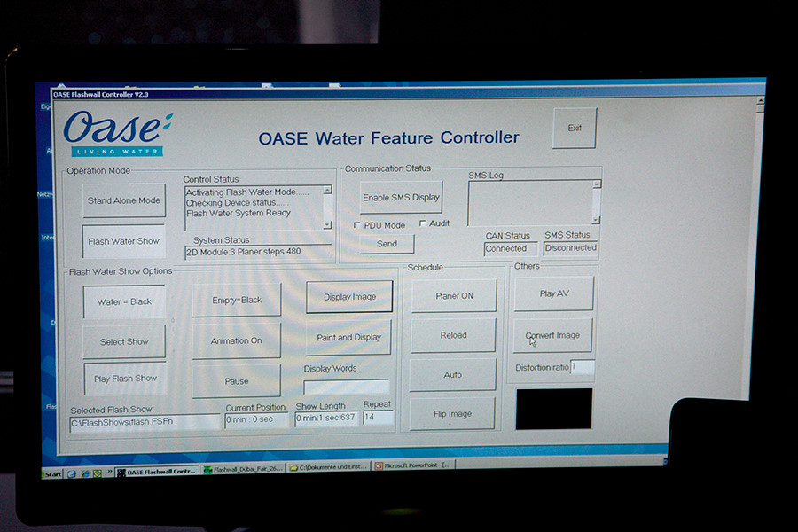
Task: Click the Distortion ratio input field
Action: (x=583, y=366)
